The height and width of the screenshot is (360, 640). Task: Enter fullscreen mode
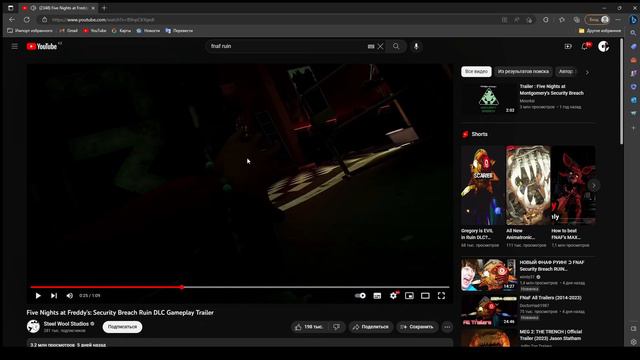click(x=441, y=296)
